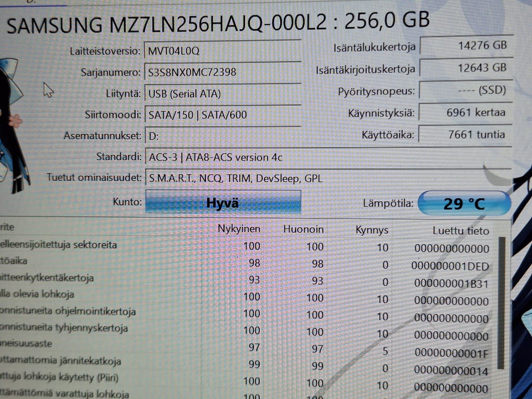
Task: Click the Tuetut ominaisuudet label
Action: tap(94, 177)
